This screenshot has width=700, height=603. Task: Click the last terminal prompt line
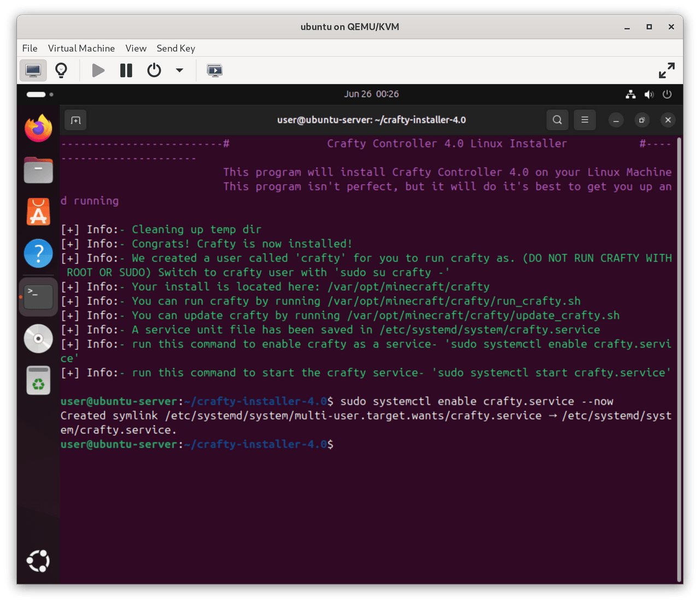(197, 444)
